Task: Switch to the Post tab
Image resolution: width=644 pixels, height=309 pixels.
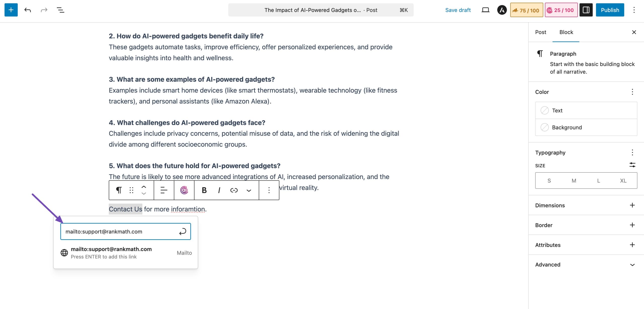Action: click(541, 32)
